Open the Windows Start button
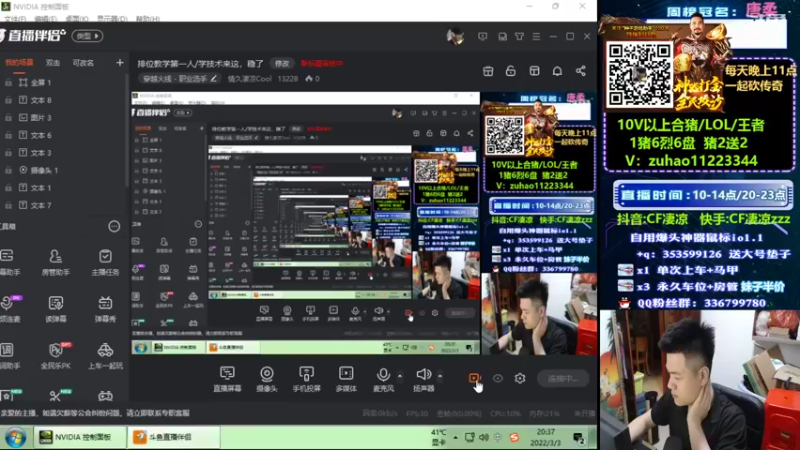 (x=15, y=438)
